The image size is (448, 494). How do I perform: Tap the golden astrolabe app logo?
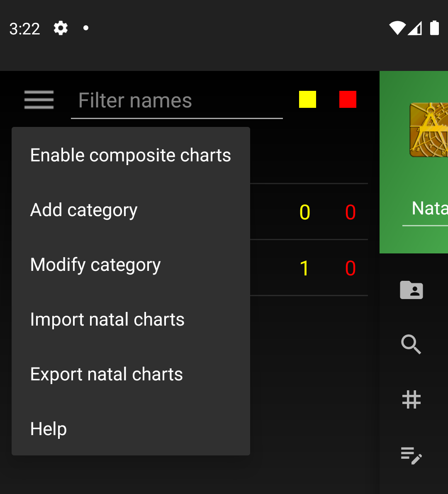click(x=429, y=130)
